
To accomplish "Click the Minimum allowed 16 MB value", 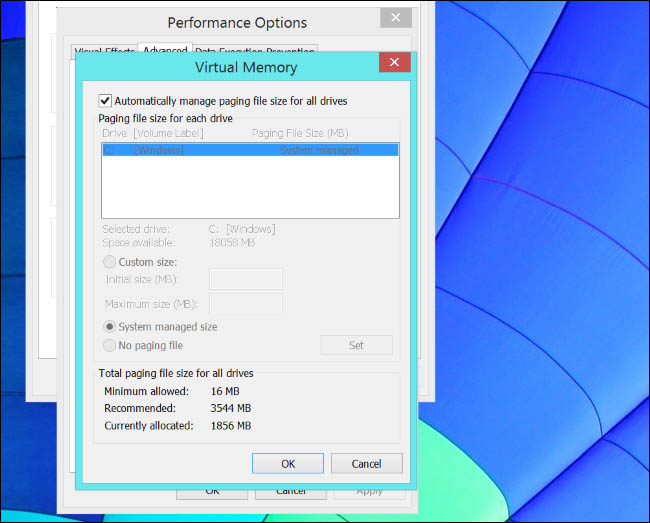I will coord(225,391).
